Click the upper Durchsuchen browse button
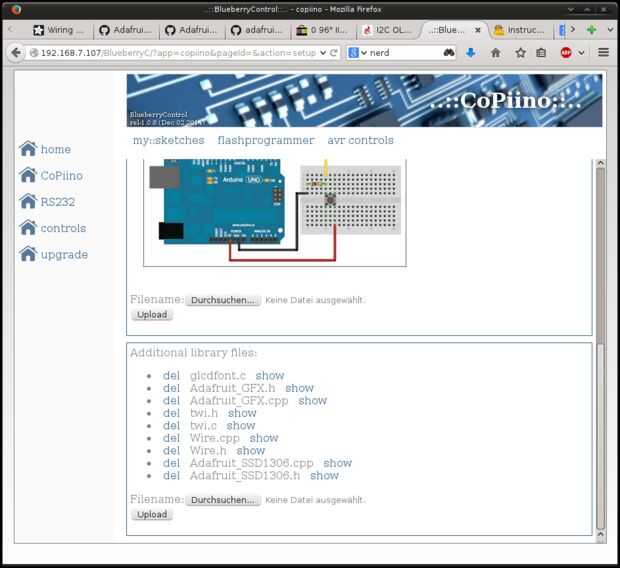This screenshot has width=620, height=568. click(x=223, y=300)
